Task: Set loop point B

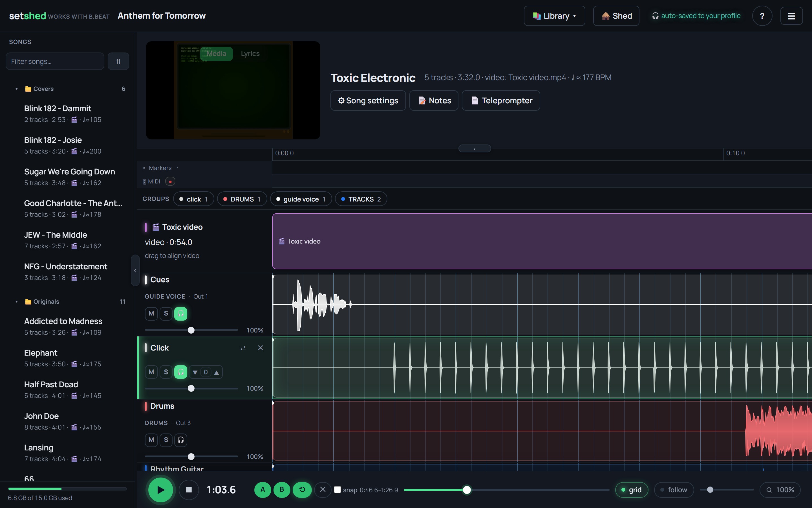Action: click(x=282, y=490)
